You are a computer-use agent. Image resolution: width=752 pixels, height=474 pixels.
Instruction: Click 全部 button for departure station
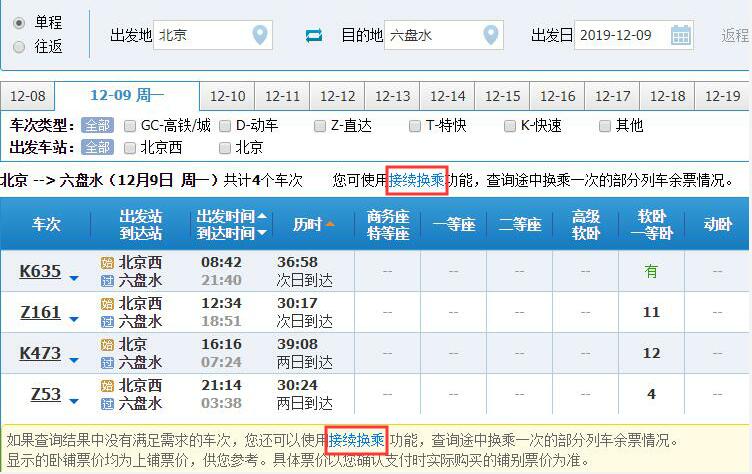click(97, 148)
